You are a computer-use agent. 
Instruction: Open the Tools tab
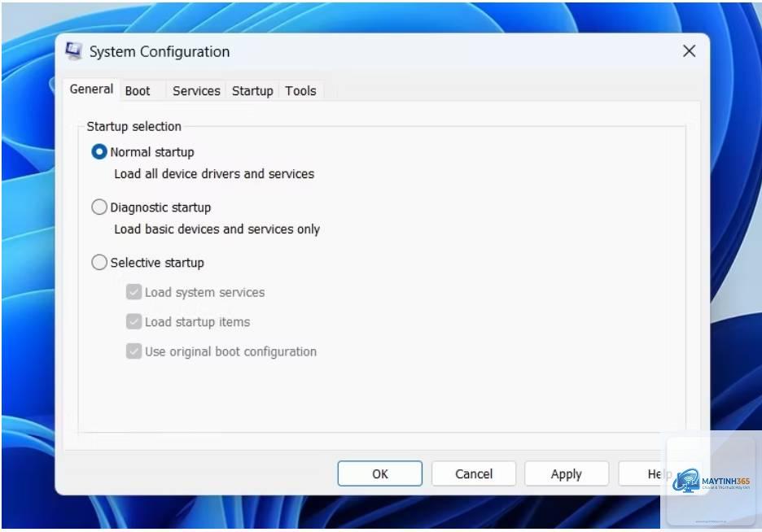click(x=300, y=91)
